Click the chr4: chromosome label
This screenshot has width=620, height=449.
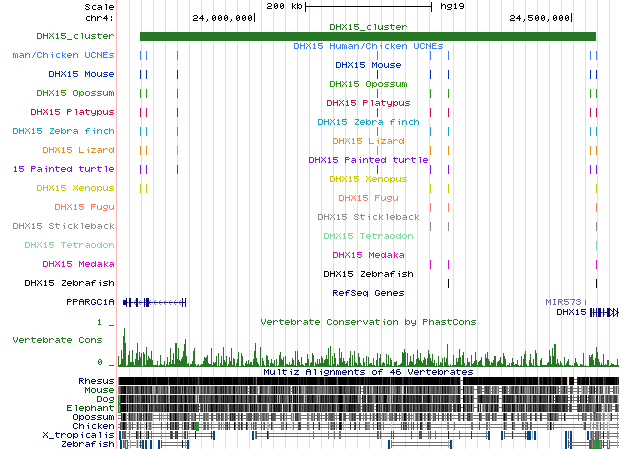coord(100,17)
